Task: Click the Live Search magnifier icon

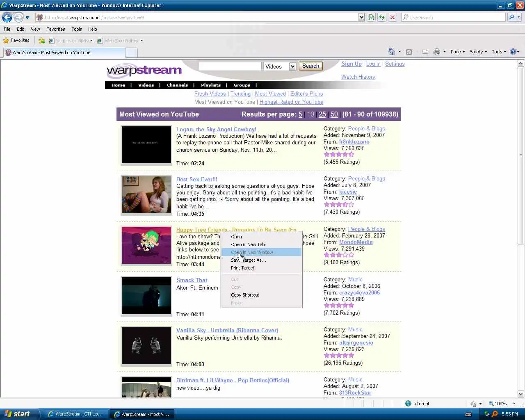Action: point(511,17)
